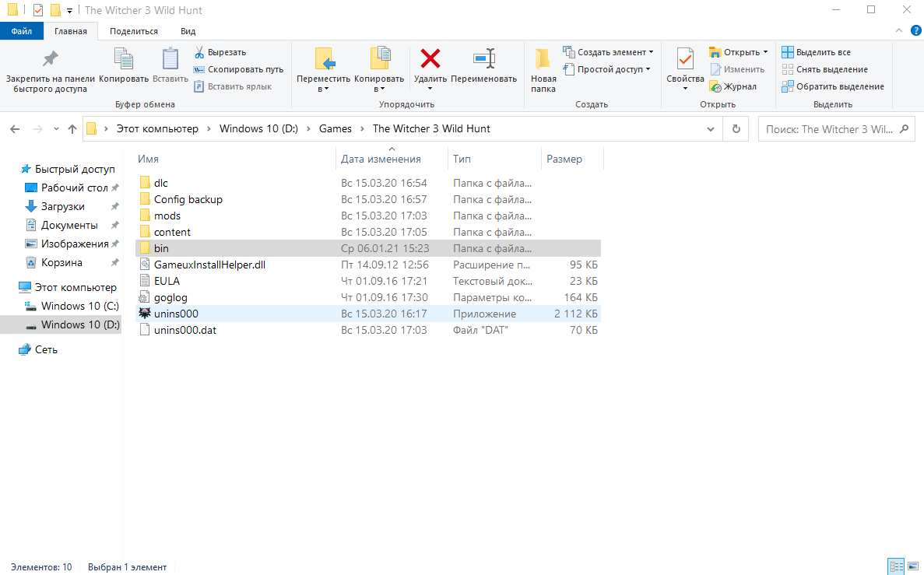Image resolution: width=924 pixels, height=575 pixels.
Task: Open the Удалить dropdown arrow
Action: pos(430,89)
